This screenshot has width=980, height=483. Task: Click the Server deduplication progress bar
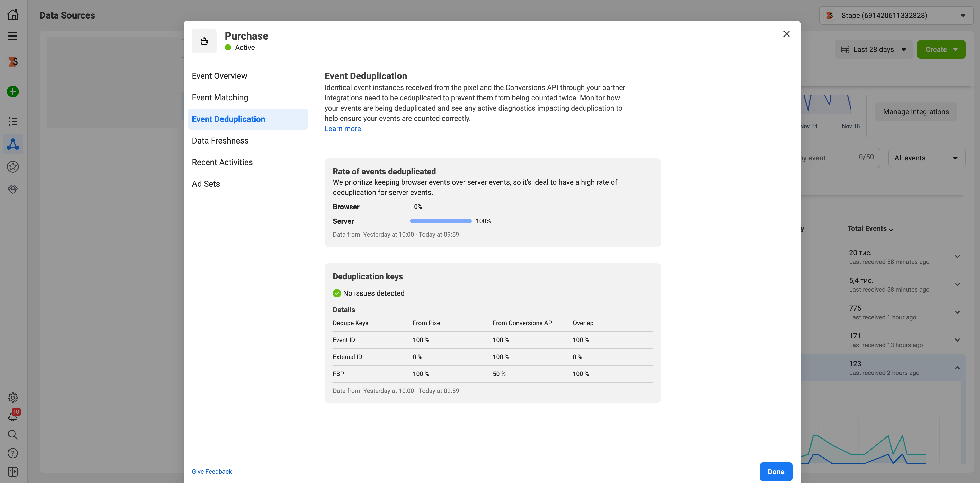pyautogui.click(x=441, y=221)
